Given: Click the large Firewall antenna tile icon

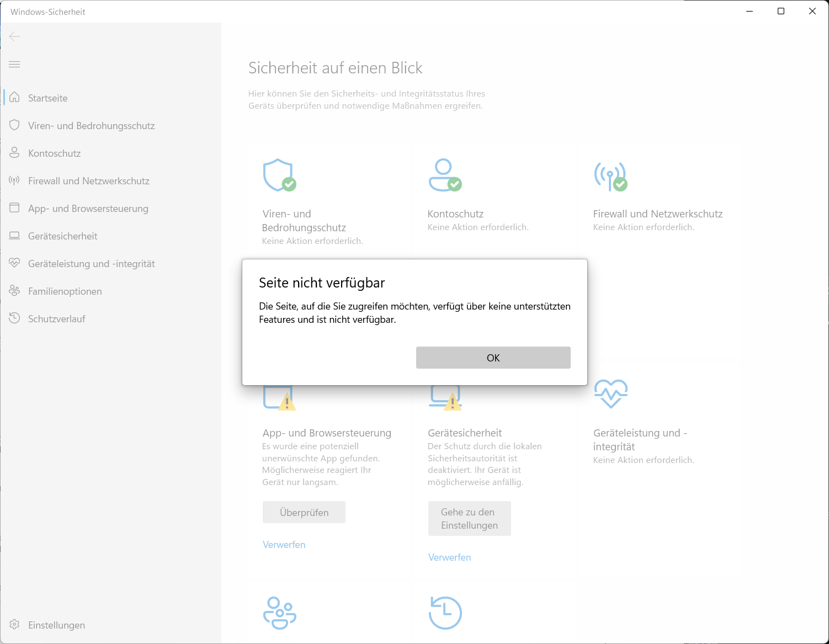Looking at the screenshot, I should 610,177.
